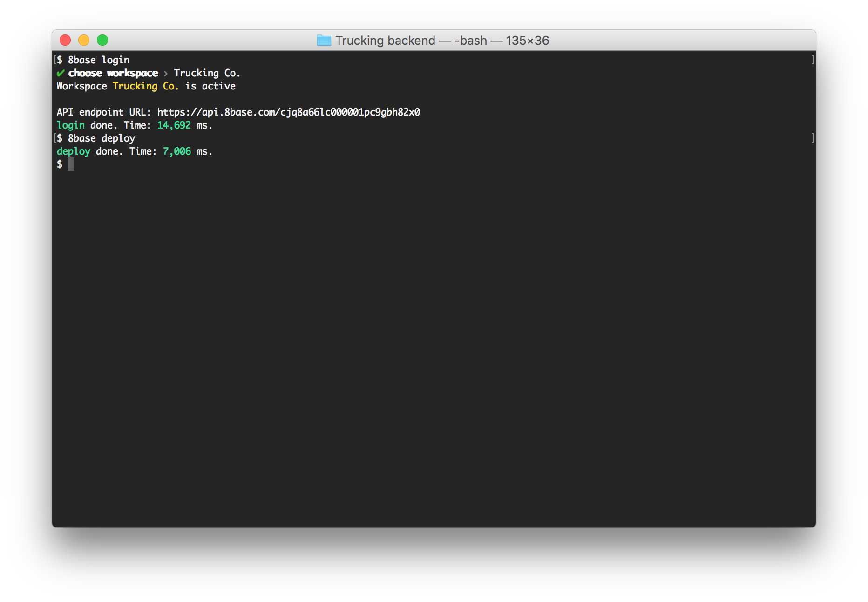This screenshot has height=602, width=868.
Task: Close the Trucking backend terminal window
Action: [x=65, y=40]
